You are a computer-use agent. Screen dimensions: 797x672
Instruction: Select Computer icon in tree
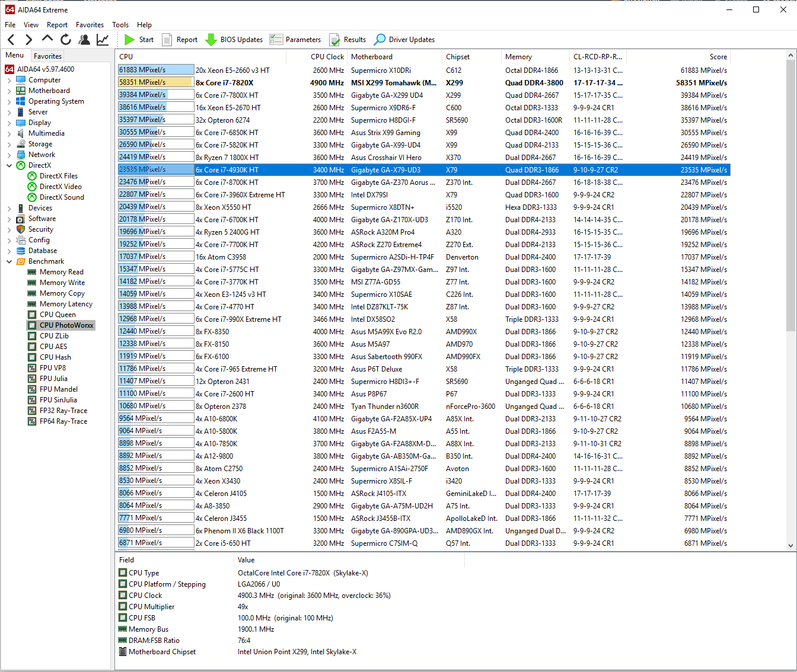tap(21, 80)
